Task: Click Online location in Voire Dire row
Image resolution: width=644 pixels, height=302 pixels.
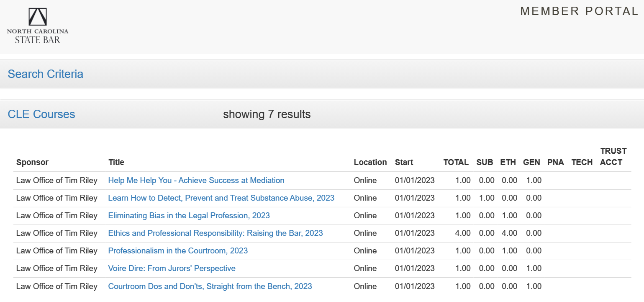Action: (365, 268)
